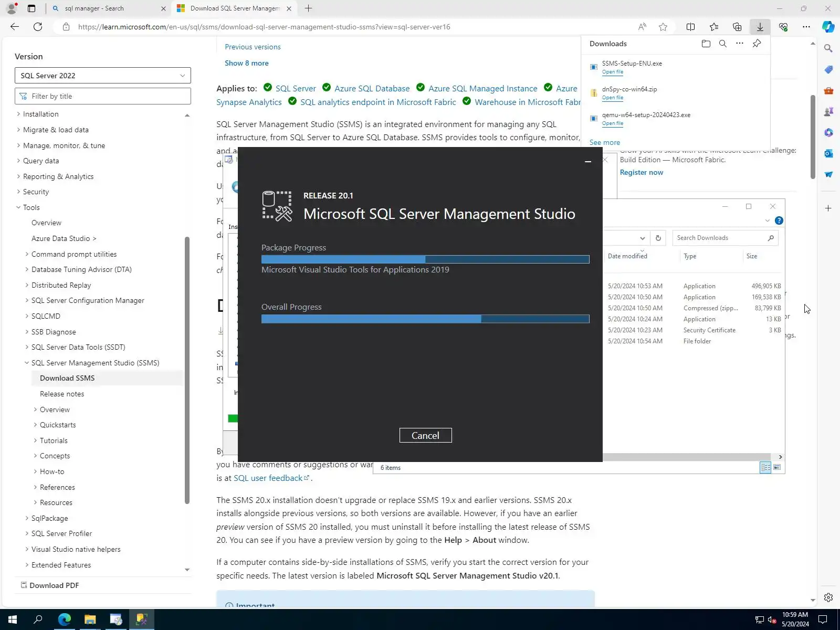Open file link for SSMS-Setup-ENU.exe
Viewport: 840px width, 630px height.
click(x=613, y=72)
